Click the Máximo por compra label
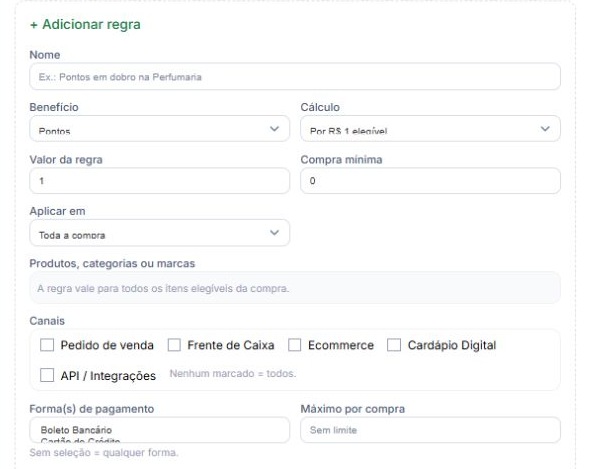This screenshot has height=469, width=591. [x=353, y=409]
